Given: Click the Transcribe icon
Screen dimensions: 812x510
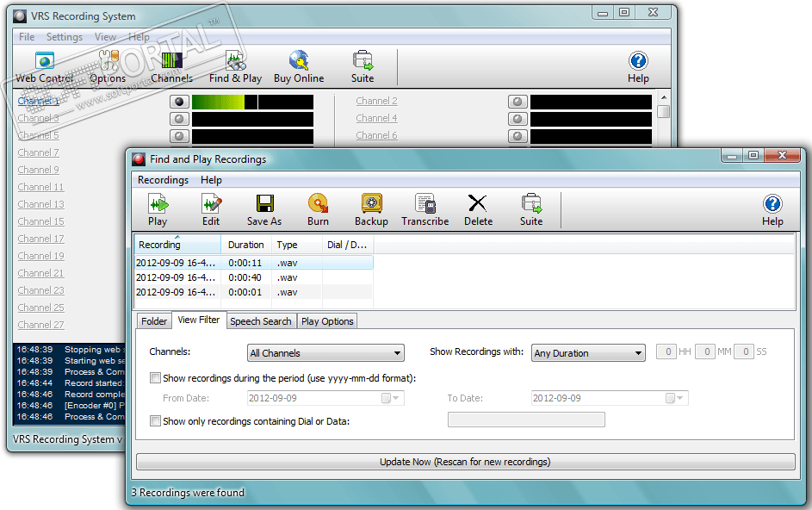Looking at the screenshot, I should coord(425,203).
